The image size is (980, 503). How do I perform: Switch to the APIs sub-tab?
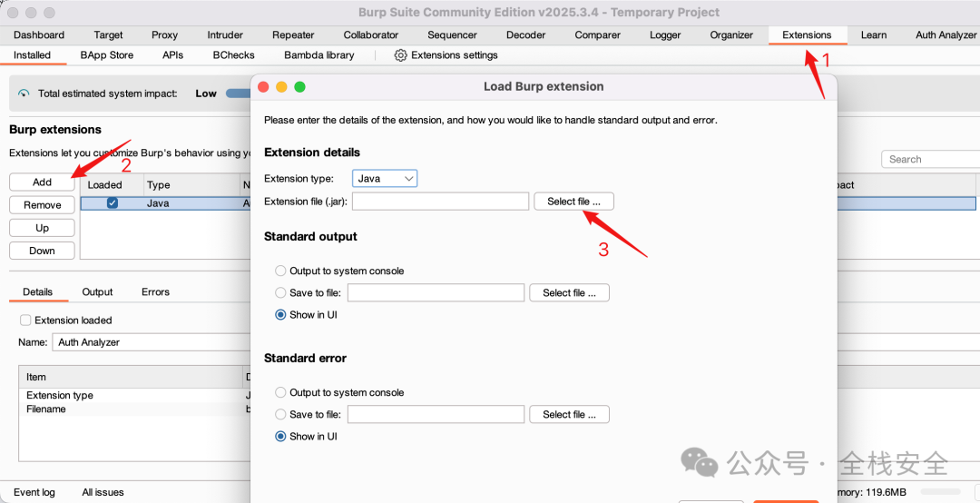(x=172, y=55)
